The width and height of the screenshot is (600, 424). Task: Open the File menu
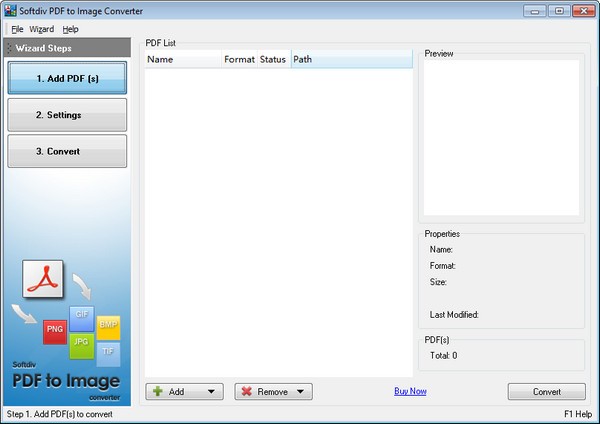[x=17, y=29]
